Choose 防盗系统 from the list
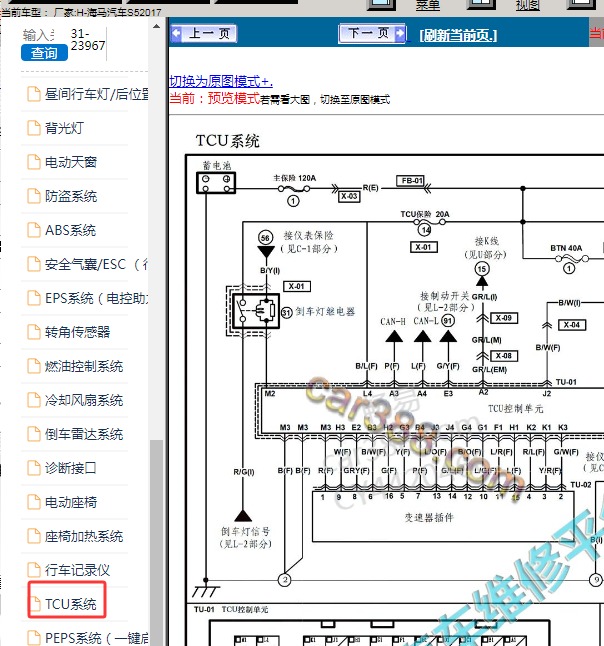This screenshot has width=604, height=646. [x=71, y=196]
